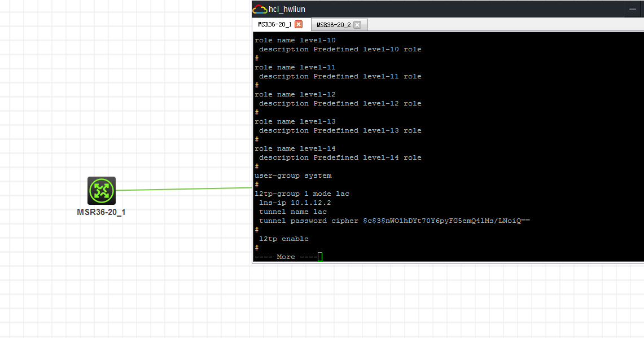Screen dimensions: 644x338
Task: Click 'description Predefined level-12 role' line
Action: click(340, 103)
